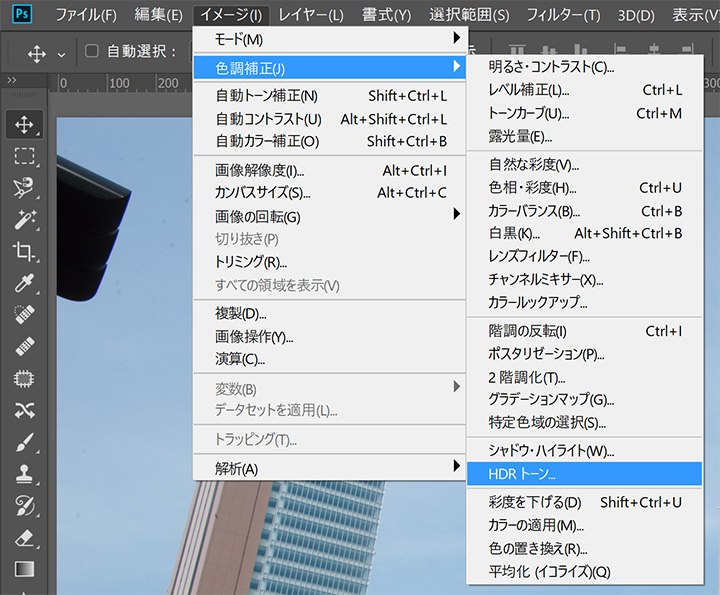The width and height of the screenshot is (720, 595).
Task: Expand the collapsed toolbar double-arrow
Action: tap(11, 81)
